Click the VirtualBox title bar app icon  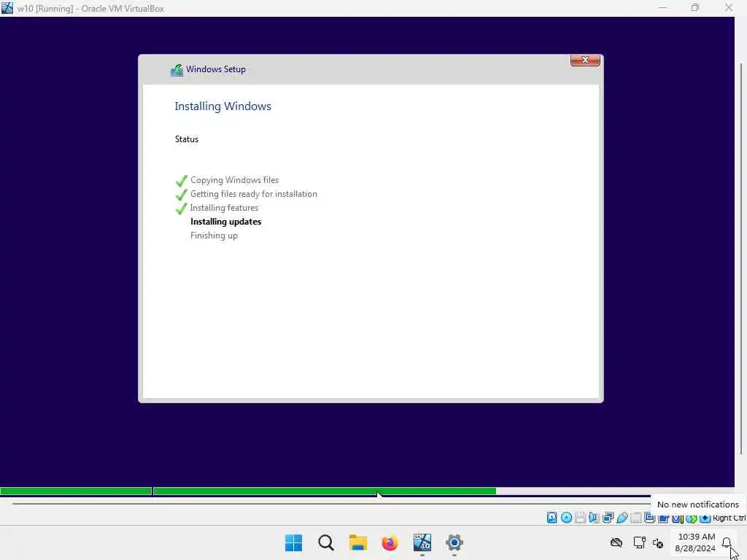pos(7,7)
